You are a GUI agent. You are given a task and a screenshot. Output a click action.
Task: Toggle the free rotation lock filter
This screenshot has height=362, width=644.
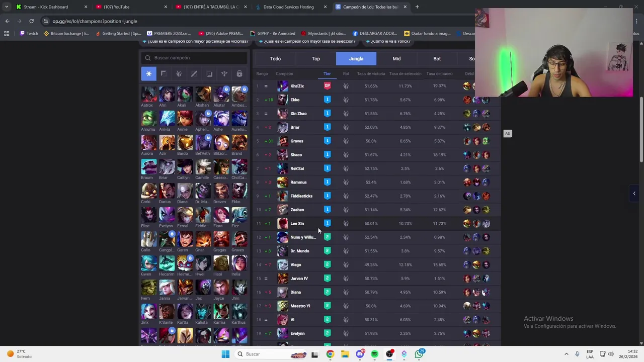point(239,74)
